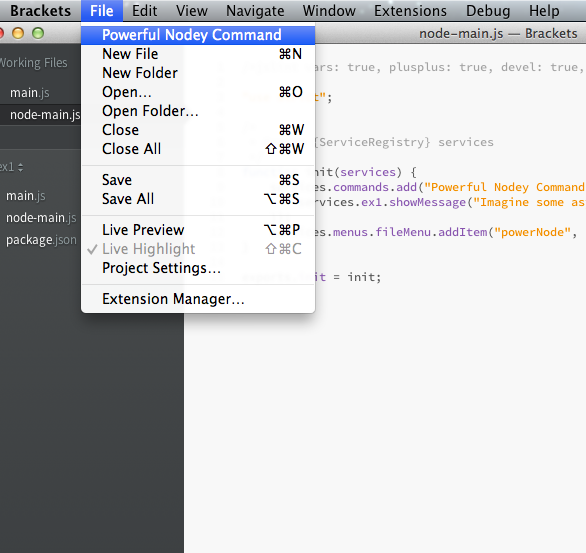The height and width of the screenshot is (553, 586).
Task: Open the Brackets application menu
Action: pyautogui.click(x=40, y=10)
